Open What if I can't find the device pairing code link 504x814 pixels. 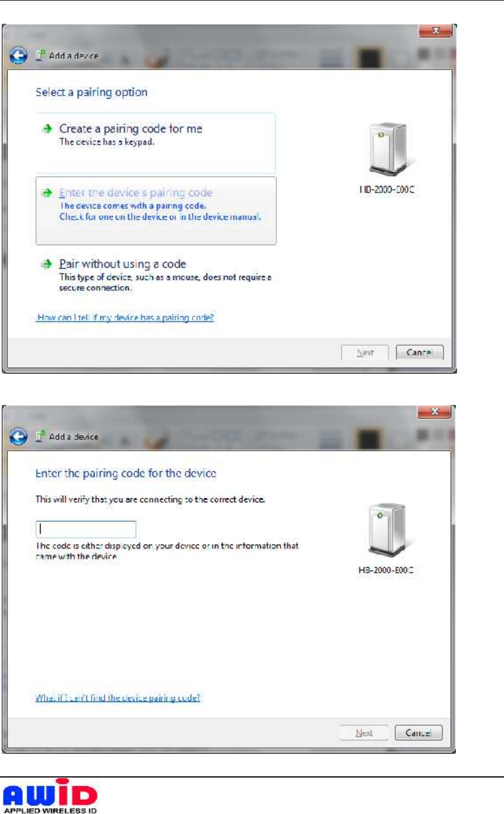click(118, 698)
